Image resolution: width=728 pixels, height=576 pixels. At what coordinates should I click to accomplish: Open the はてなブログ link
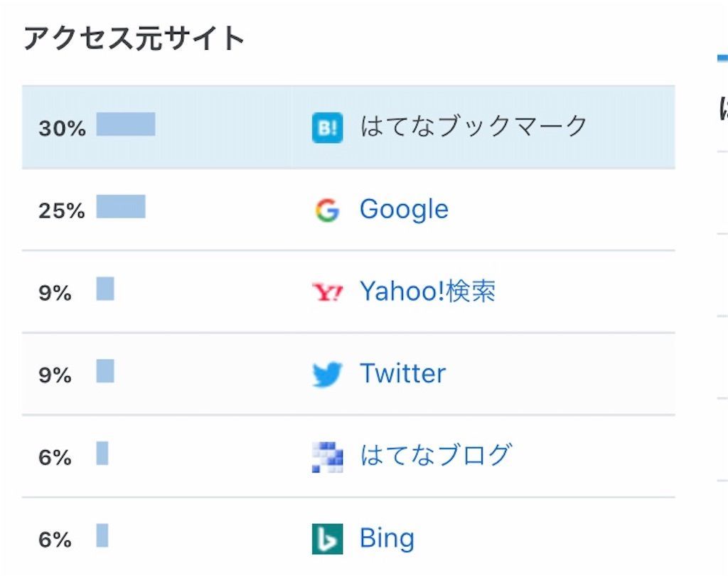tap(436, 455)
